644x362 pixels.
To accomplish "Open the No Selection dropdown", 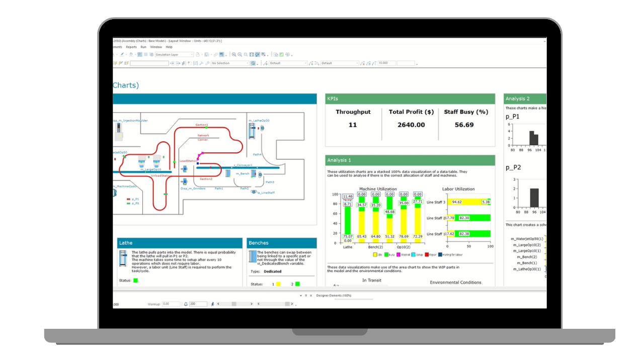I will tap(247, 63).
